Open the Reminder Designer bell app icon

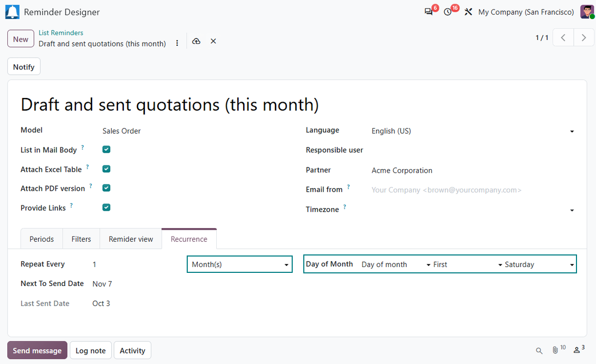[12, 12]
